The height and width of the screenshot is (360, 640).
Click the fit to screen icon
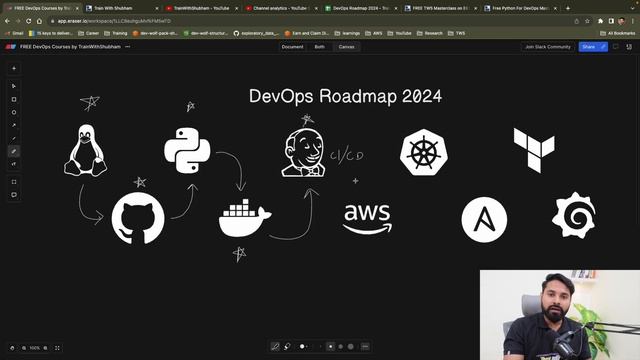tap(57, 348)
